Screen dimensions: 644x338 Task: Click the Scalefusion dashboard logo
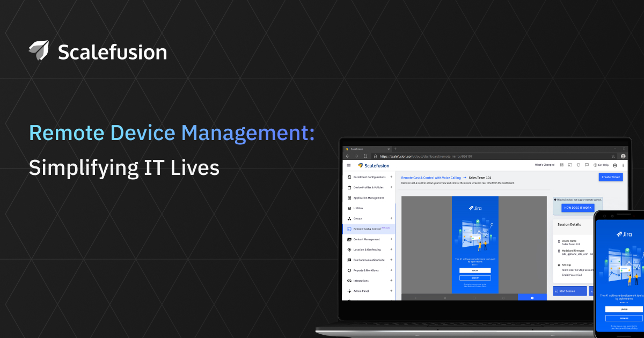374,165
